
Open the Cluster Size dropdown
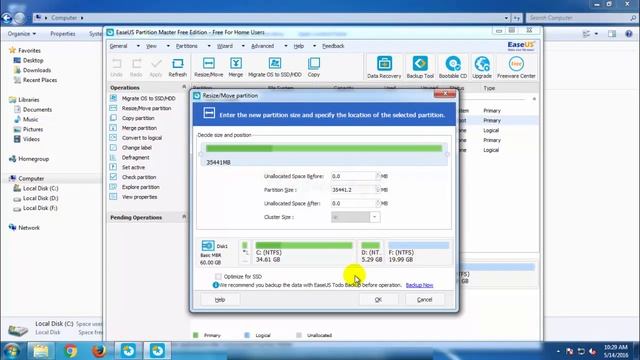point(374,217)
